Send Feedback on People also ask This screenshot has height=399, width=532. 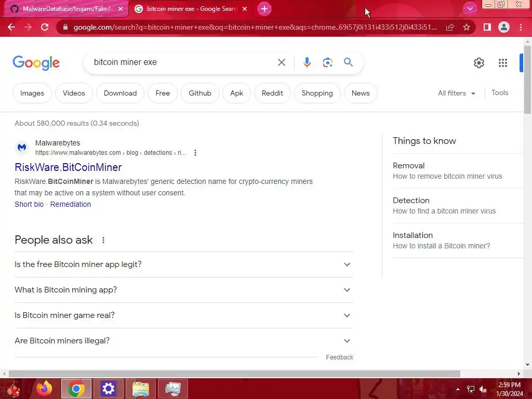point(339,357)
